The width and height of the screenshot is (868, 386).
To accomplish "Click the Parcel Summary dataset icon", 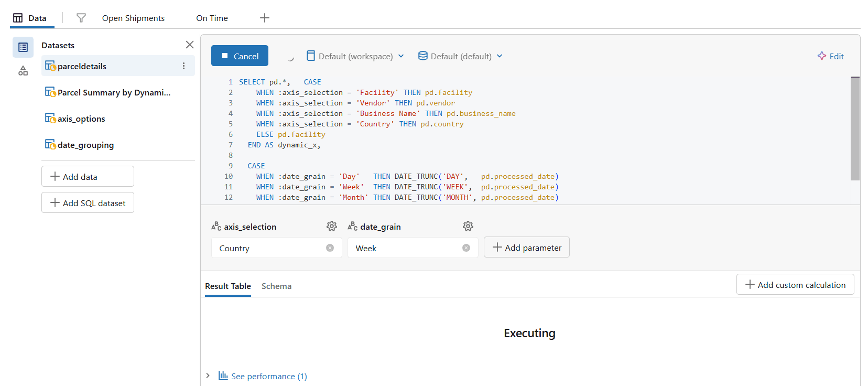I will pos(50,92).
